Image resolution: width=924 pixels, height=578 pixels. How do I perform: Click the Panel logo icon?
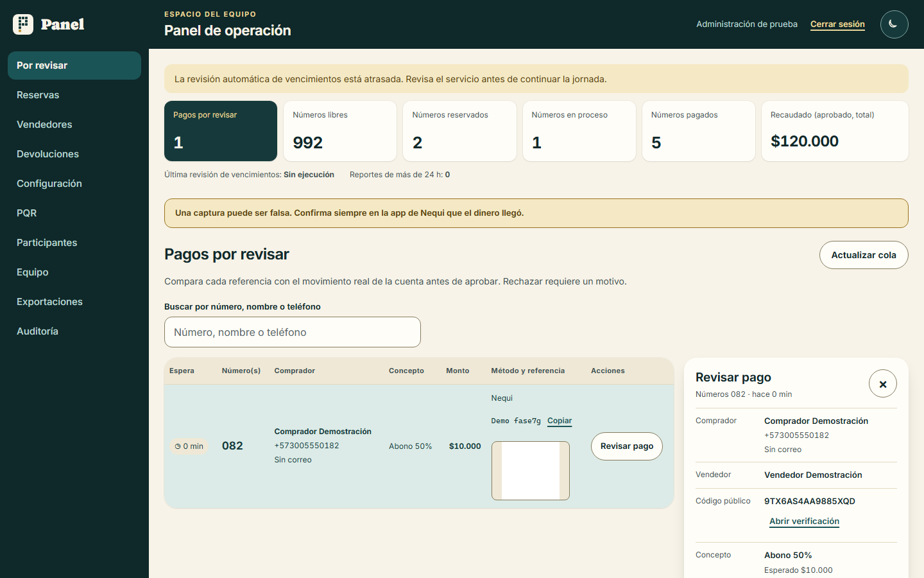[23, 24]
